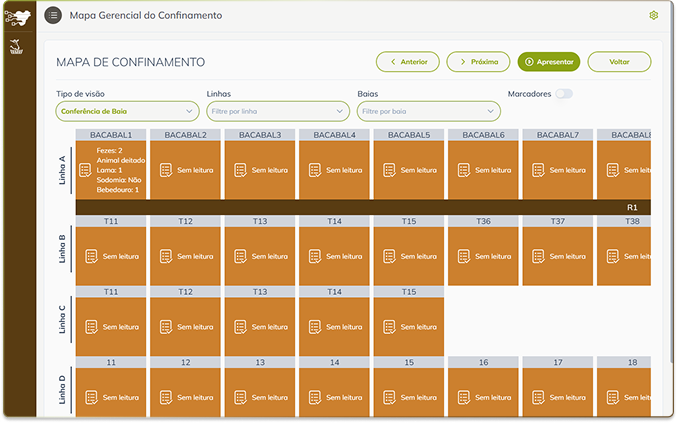Image resolution: width=677 pixels, height=423 pixels.
Task: Click the pen 14 header label
Action: point(334,363)
